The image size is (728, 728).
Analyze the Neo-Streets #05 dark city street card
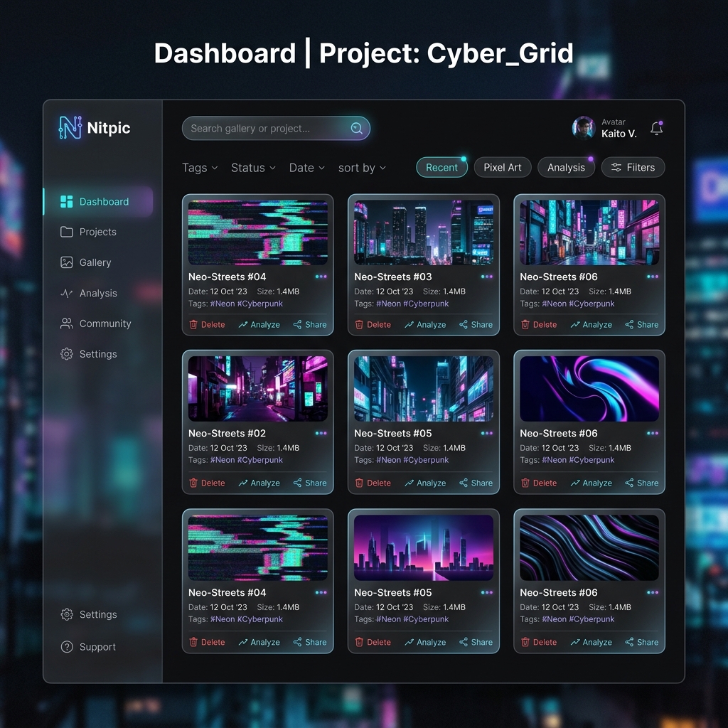(x=425, y=483)
